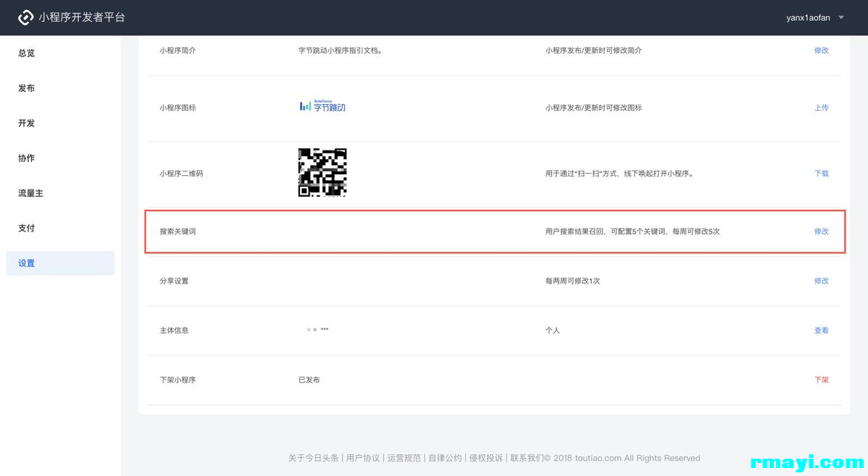The width and height of the screenshot is (868, 476).
Task: Click the 扫一扫 QR code description text
Action: pos(619,174)
